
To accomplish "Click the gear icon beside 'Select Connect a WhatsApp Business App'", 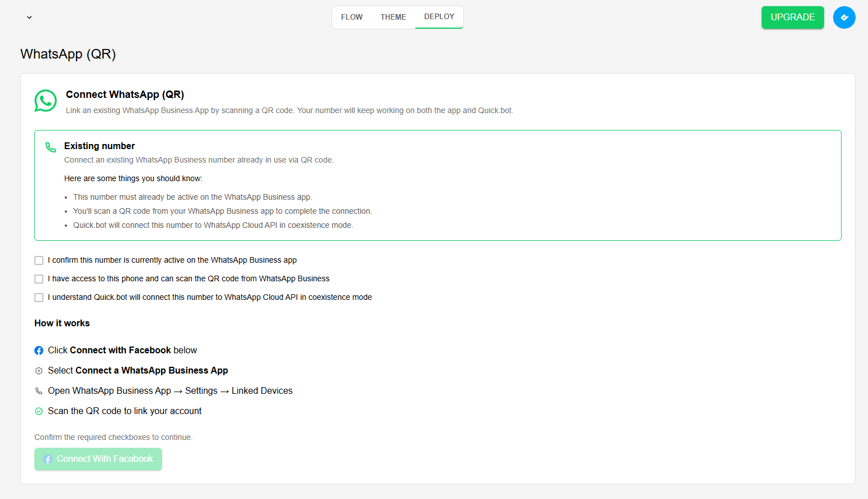I will pyautogui.click(x=39, y=371).
